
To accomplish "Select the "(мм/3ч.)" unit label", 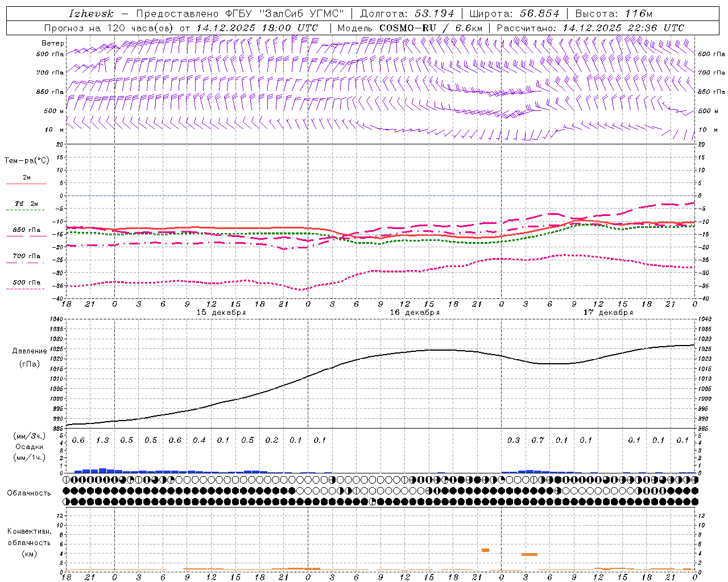I will pos(30,436).
